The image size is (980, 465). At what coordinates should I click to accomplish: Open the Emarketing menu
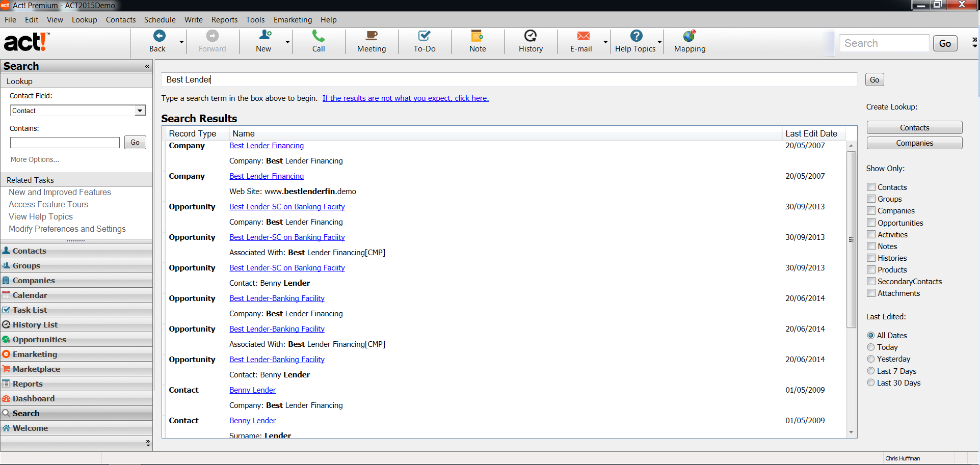coord(293,19)
